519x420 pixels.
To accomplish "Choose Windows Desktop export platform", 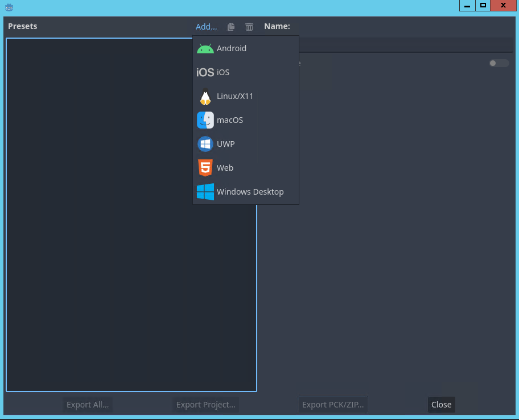I will [x=246, y=192].
